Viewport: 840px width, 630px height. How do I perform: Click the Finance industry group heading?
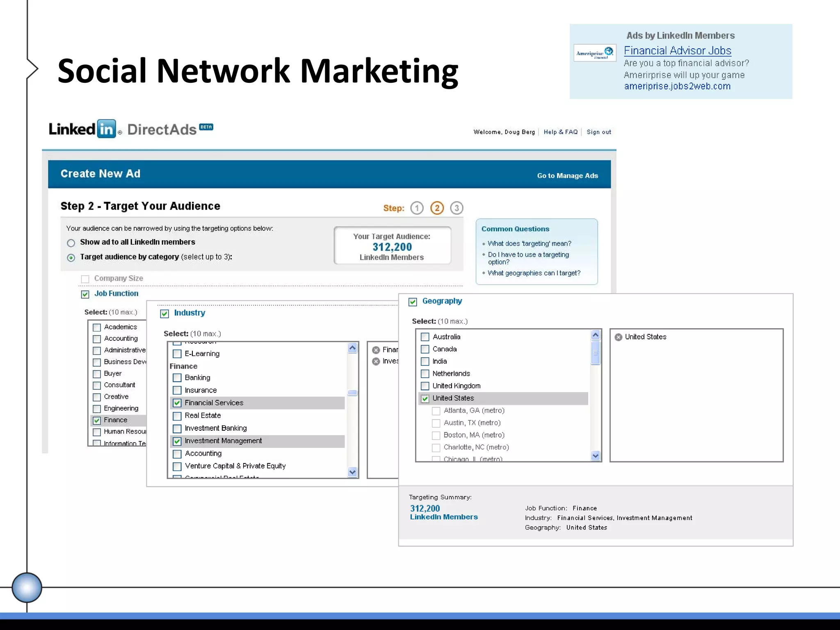[183, 366]
